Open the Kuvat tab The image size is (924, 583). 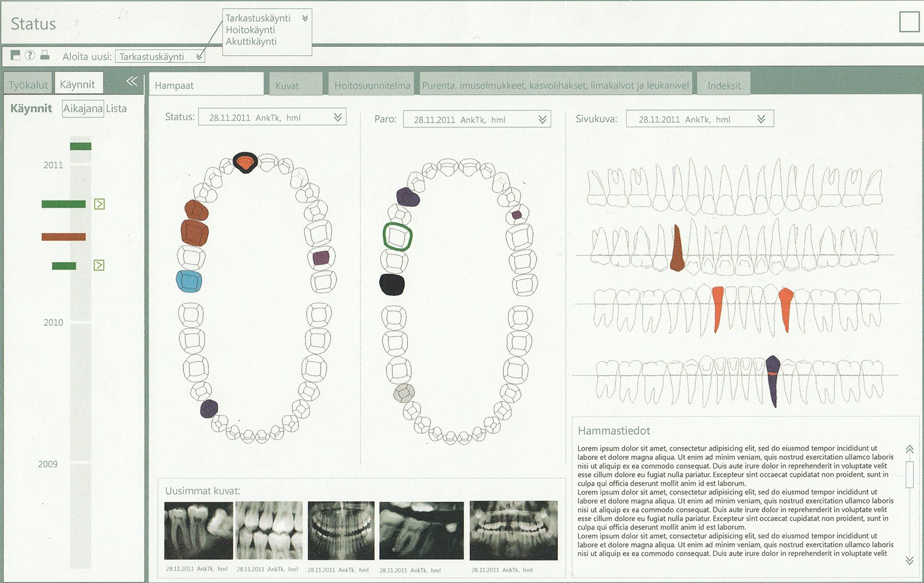(295, 85)
